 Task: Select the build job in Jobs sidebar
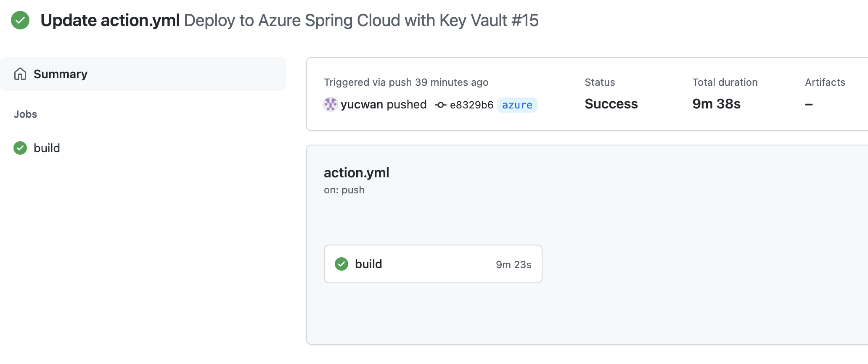(x=47, y=148)
